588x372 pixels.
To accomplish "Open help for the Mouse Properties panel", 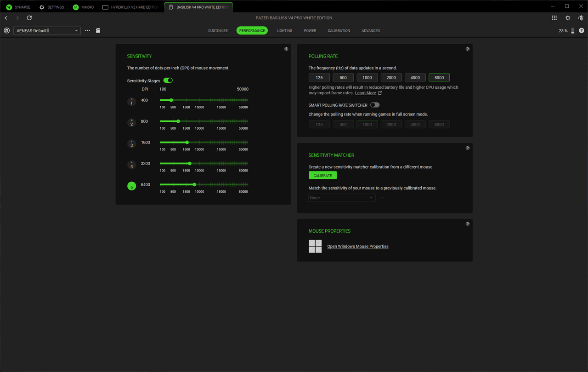I will [468, 224].
